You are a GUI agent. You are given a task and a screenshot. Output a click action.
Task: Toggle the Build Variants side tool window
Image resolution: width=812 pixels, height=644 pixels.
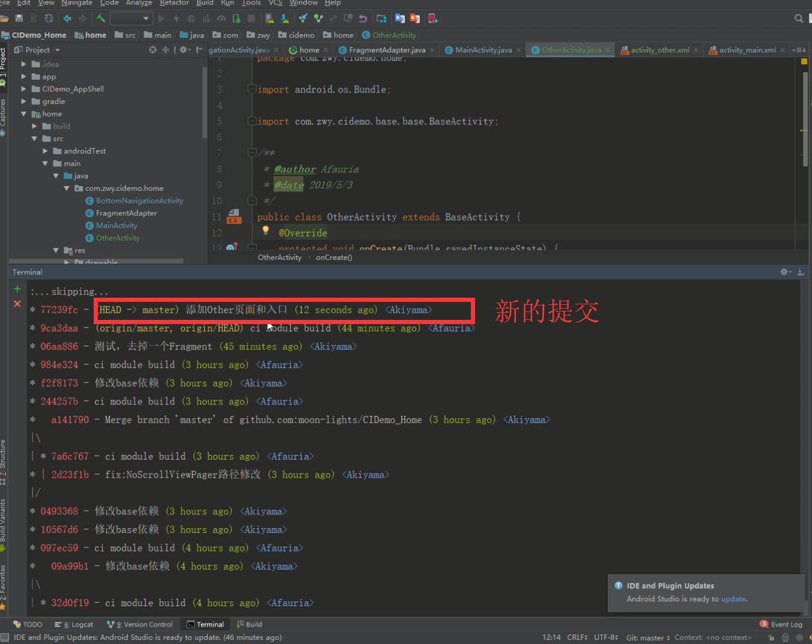click(3, 525)
